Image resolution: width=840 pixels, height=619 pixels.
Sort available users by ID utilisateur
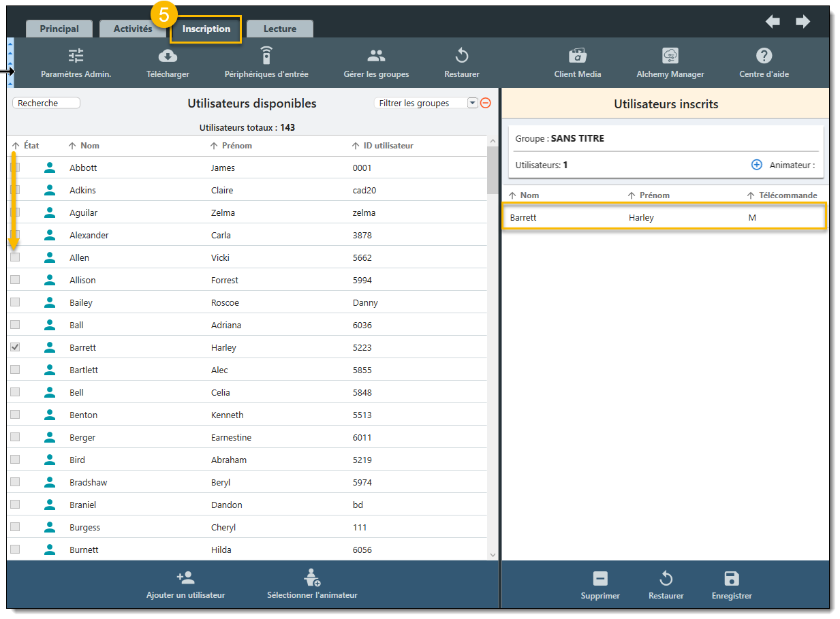pyautogui.click(x=388, y=146)
